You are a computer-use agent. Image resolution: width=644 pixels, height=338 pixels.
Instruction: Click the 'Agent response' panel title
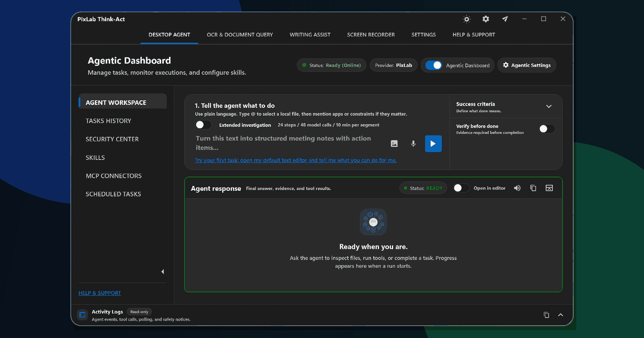pyautogui.click(x=216, y=189)
